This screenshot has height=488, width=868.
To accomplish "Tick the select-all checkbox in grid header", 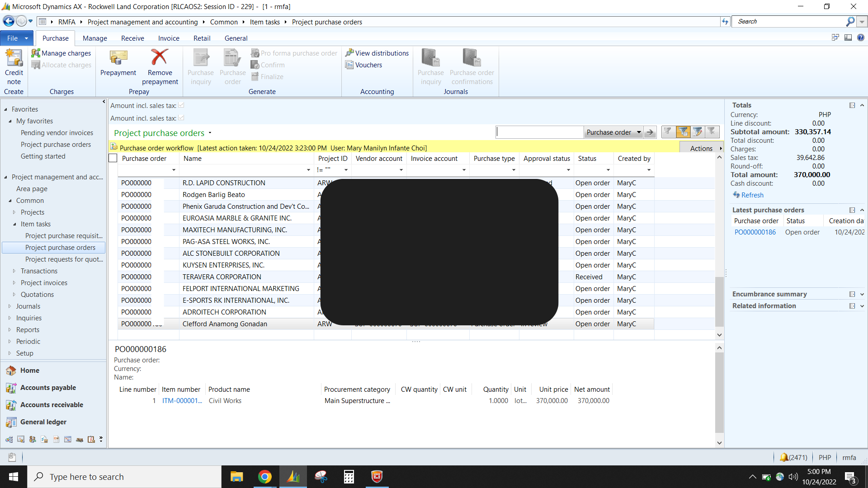I will tap(113, 158).
